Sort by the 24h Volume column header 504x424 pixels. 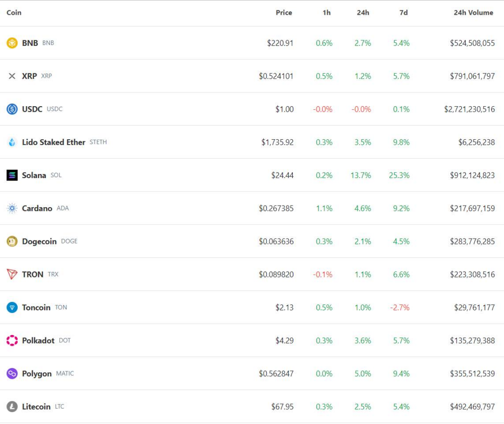473,13
